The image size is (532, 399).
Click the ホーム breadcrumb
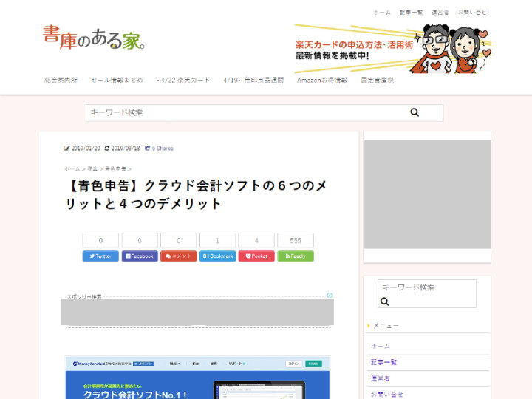[72, 168]
